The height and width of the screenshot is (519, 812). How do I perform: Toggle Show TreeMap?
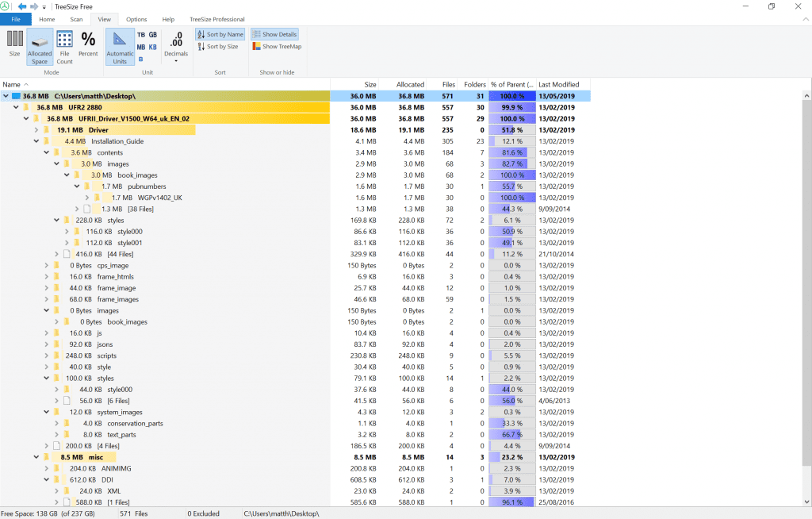pyautogui.click(x=277, y=46)
